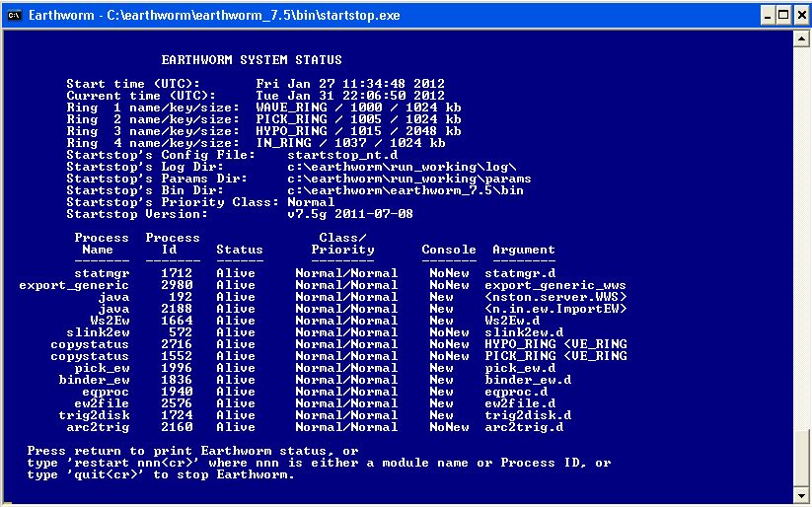
Task: Click the 'EARTHWORM SYSTEM STATUS' heading
Action: pos(252,60)
